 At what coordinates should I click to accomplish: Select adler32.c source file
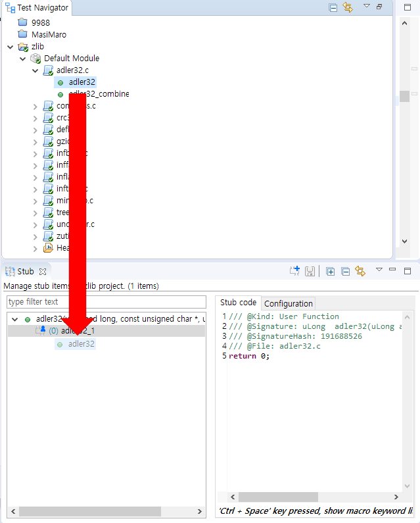coord(72,70)
